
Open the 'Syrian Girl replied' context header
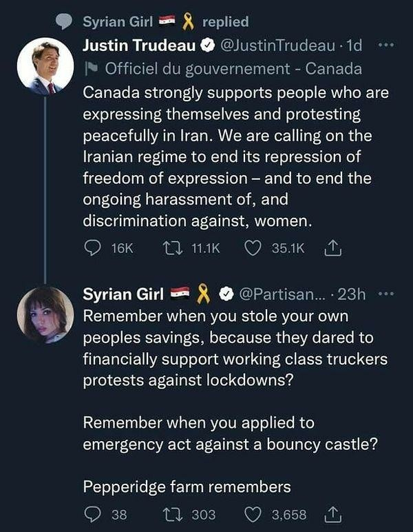coord(165,22)
